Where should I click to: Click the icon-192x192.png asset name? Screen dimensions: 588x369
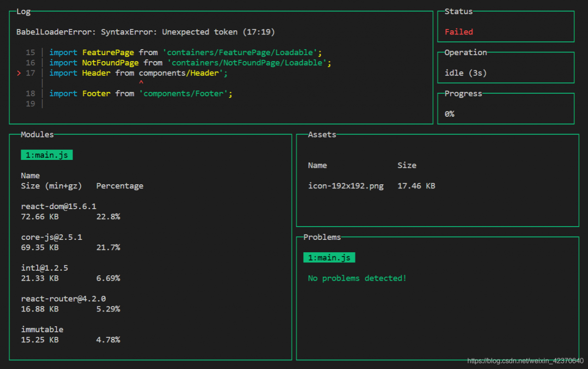[345, 186]
